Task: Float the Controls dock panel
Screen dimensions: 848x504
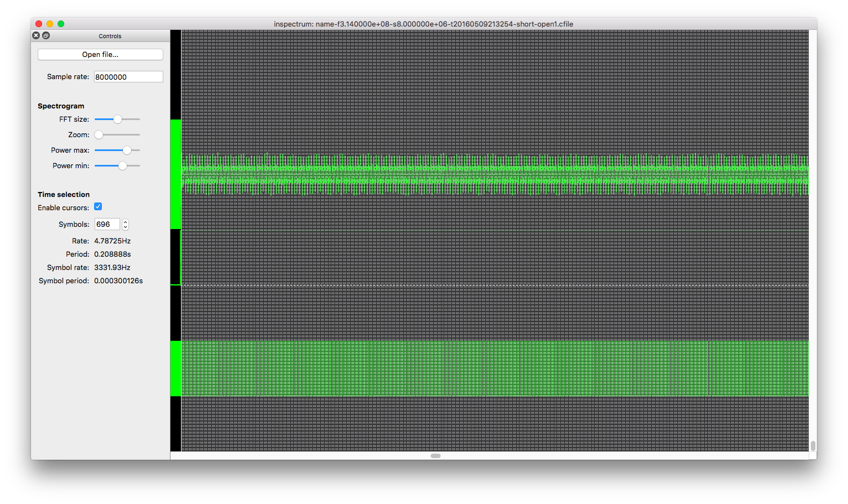Action: click(46, 35)
